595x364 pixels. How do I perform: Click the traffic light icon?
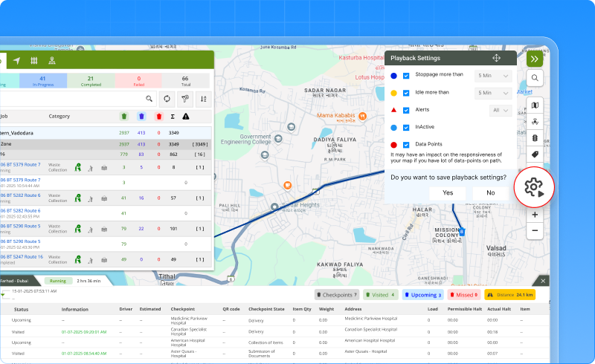[x=535, y=138]
